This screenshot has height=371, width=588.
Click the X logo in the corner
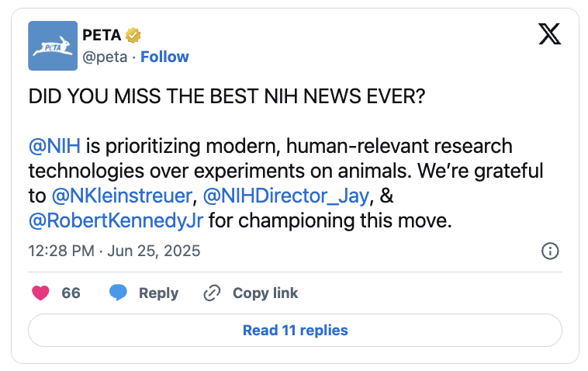point(550,33)
